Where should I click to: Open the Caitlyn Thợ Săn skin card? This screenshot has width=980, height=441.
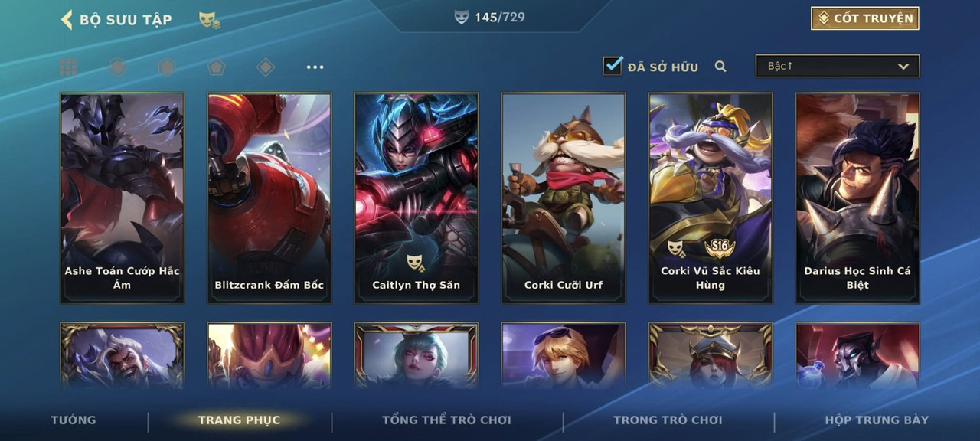416,198
